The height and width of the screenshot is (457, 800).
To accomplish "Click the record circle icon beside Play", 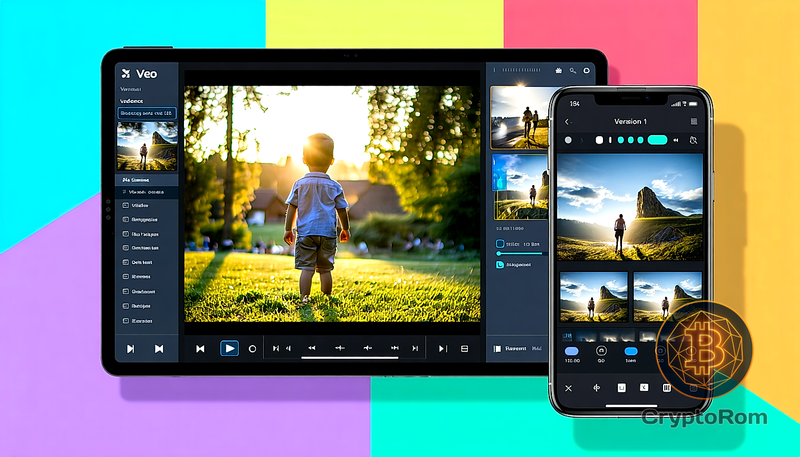I will click(x=252, y=348).
